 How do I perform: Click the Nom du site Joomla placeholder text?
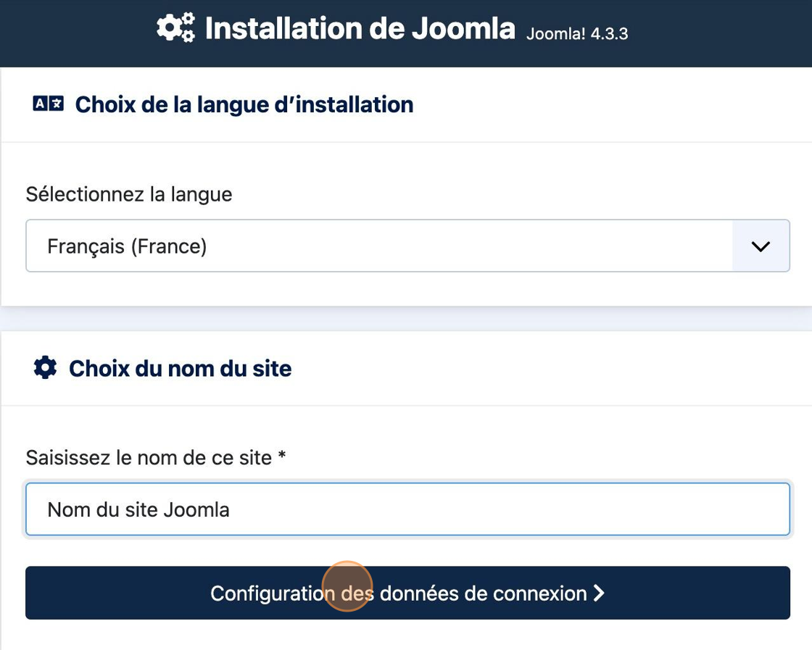(138, 509)
